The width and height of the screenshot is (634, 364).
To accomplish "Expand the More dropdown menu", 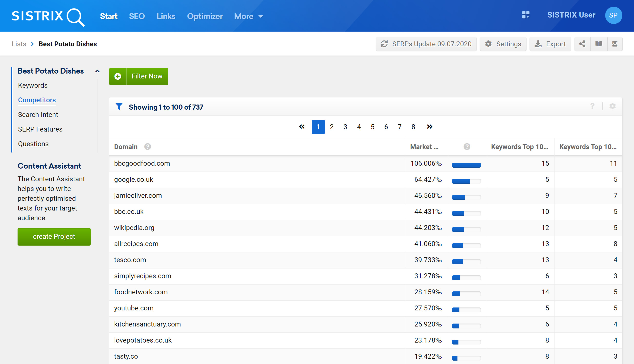I will click(x=248, y=16).
